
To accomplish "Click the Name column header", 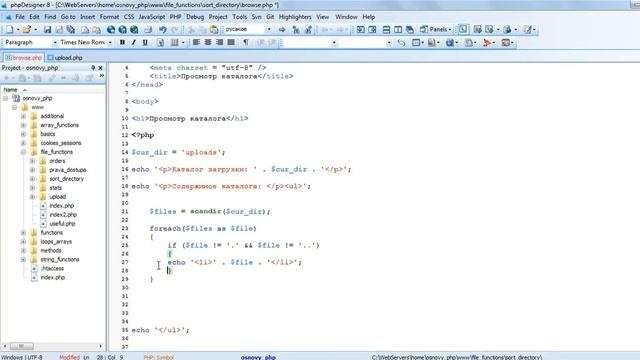I will 52,89.
